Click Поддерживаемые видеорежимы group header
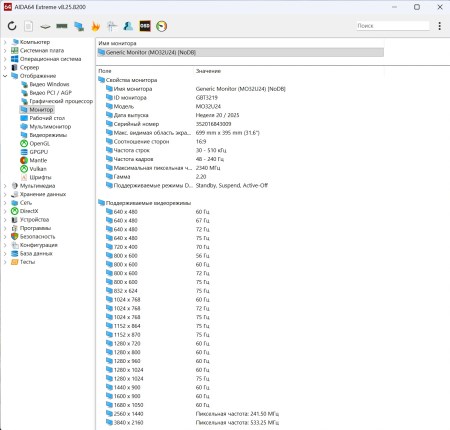The width and height of the screenshot is (450, 430). point(144,203)
